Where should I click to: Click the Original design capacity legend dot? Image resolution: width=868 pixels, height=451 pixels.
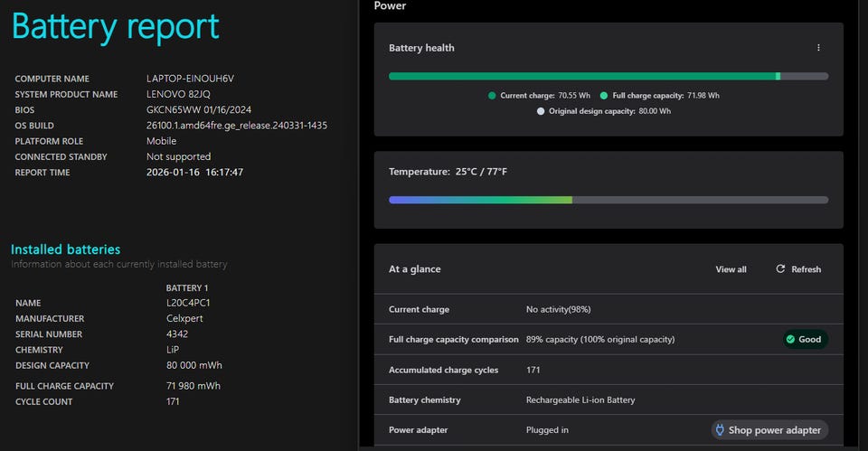click(x=541, y=111)
